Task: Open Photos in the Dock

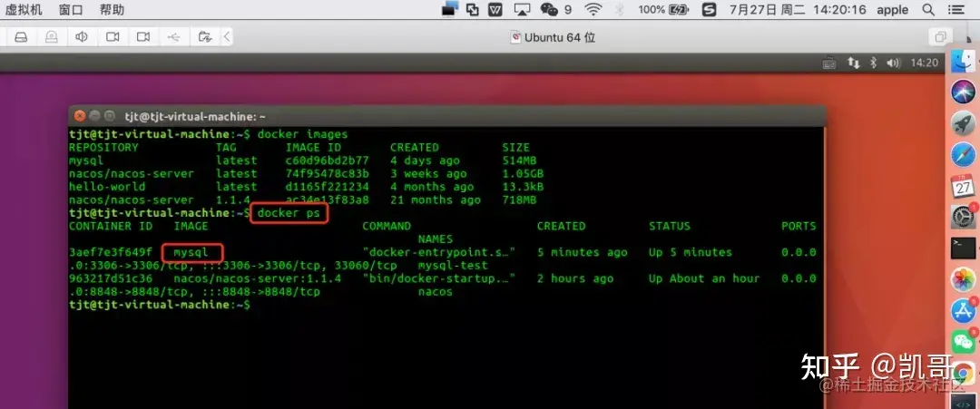Action: (x=963, y=279)
